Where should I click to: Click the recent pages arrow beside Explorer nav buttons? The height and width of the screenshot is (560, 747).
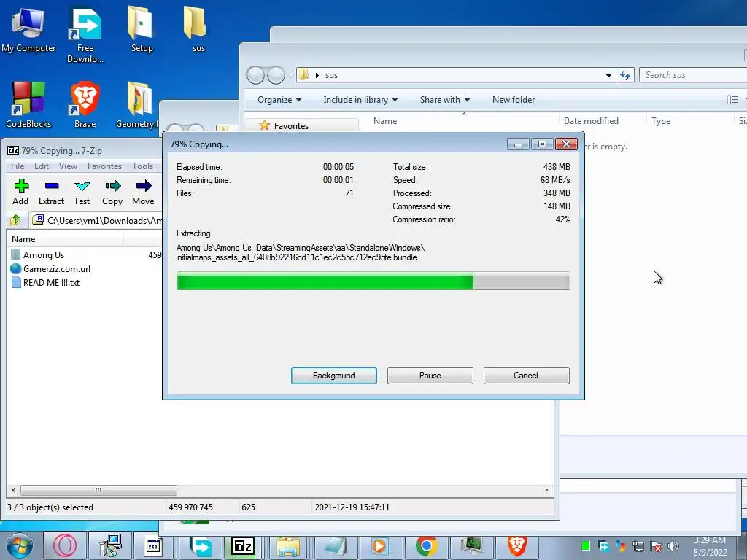pyautogui.click(x=290, y=76)
